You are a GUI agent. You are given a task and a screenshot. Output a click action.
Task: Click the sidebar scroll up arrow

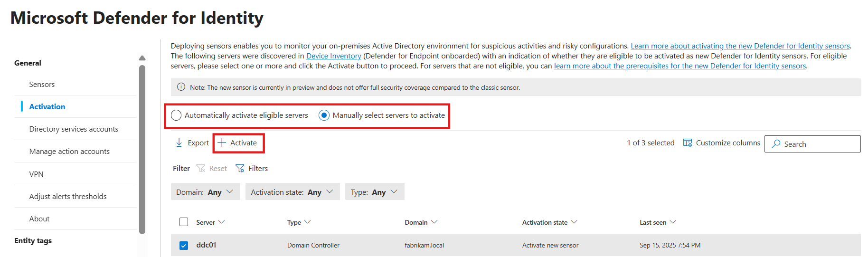[142, 58]
